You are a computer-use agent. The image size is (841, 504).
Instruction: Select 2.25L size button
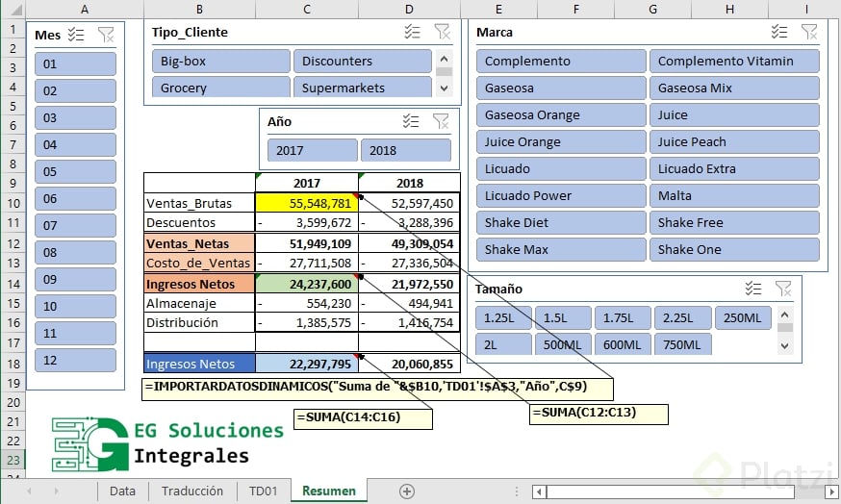click(x=683, y=318)
